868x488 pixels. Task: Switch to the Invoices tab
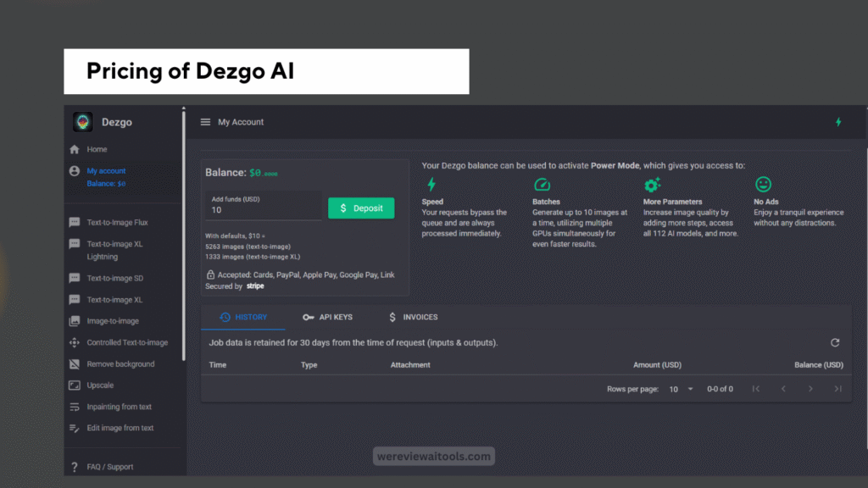coord(413,317)
